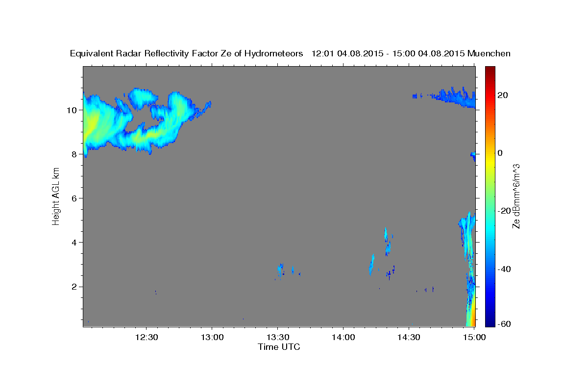Screen dimensions: 588x392
Task: Click the precipitation column echo at 15:00
Action: click(x=469, y=269)
